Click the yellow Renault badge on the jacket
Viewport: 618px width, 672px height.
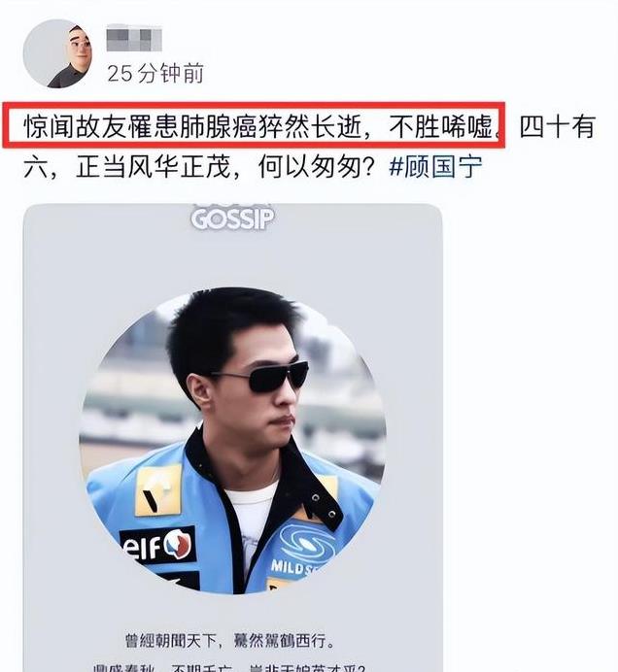click(x=158, y=491)
